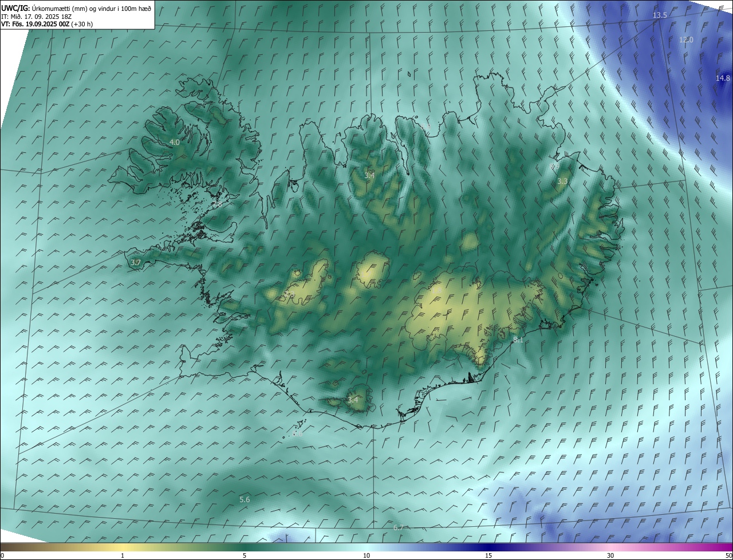
Task: Click the colorbar tick label 15
Action: (x=488, y=555)
